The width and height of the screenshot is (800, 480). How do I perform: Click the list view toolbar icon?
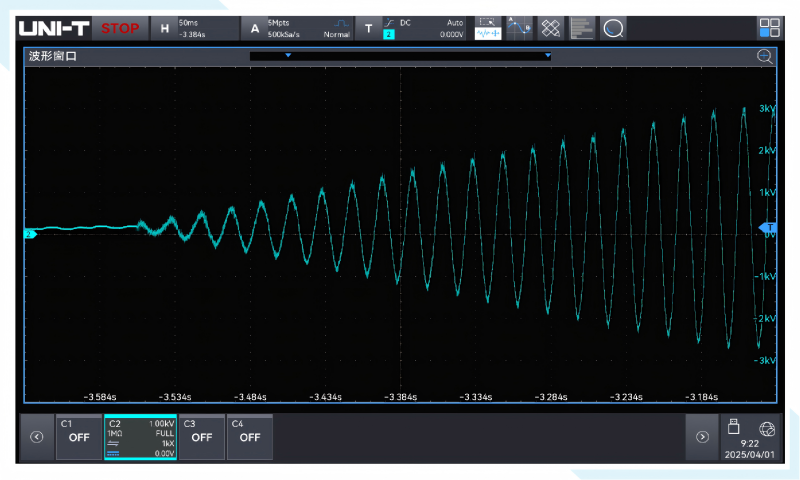582,28
